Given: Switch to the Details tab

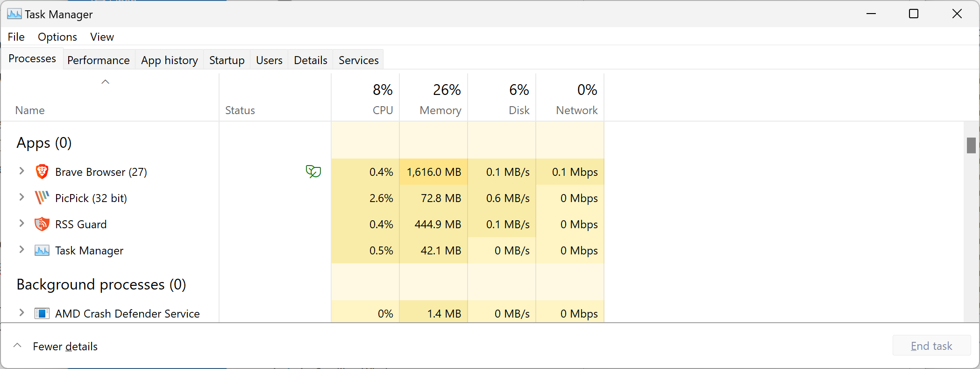Looking at the screenshot, I should (x=311, y=60).
